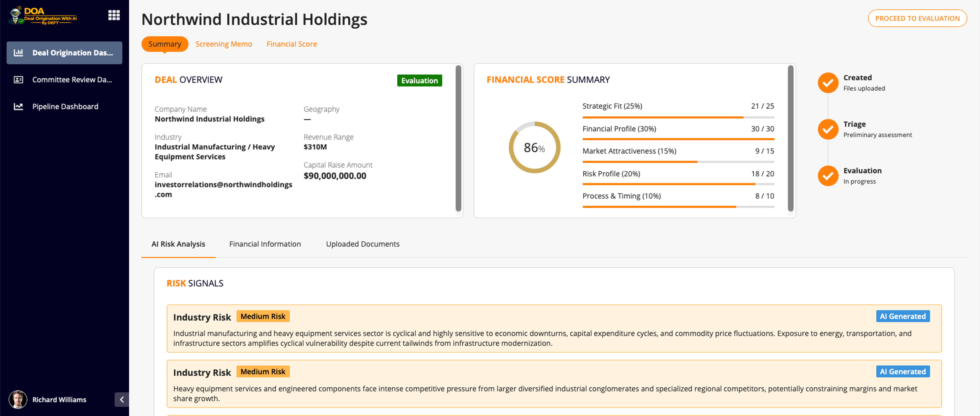
Task: Click the 9 / 15 Market Attractiveness score
Action: (765, 151)
